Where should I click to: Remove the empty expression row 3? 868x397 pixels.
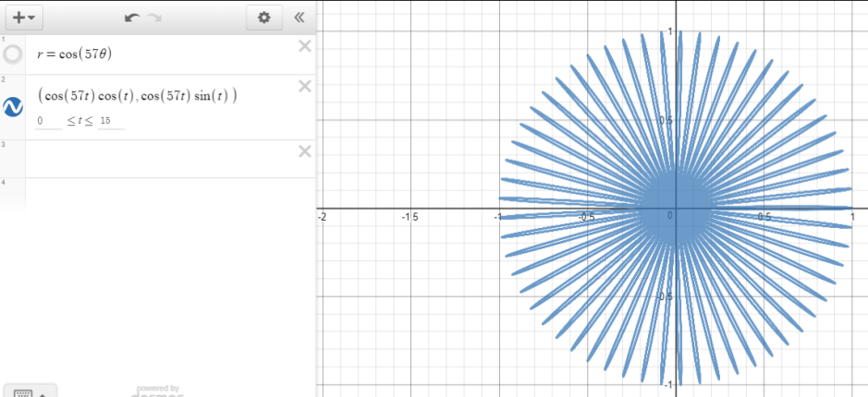304,151
